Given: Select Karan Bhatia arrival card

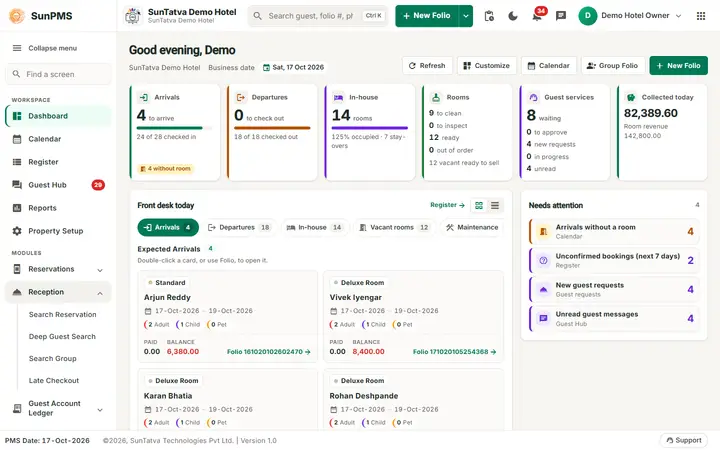Looking at the screenshot, I should 227,399.
